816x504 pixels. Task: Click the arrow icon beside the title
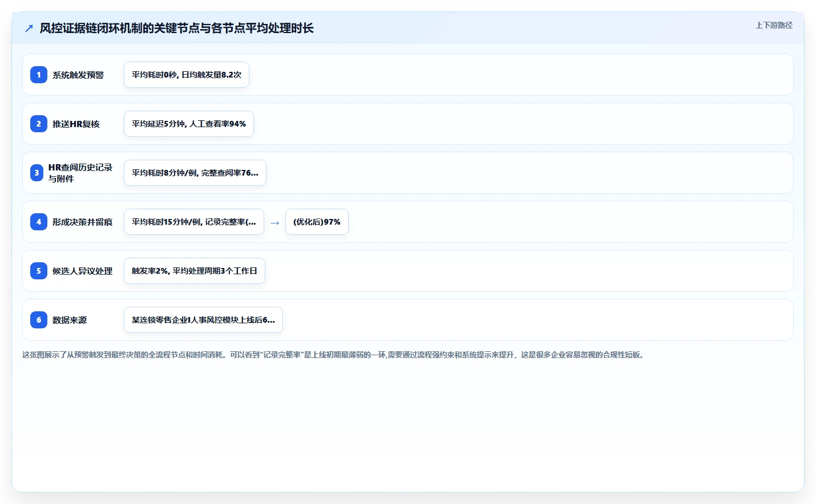tap(29, 28)
